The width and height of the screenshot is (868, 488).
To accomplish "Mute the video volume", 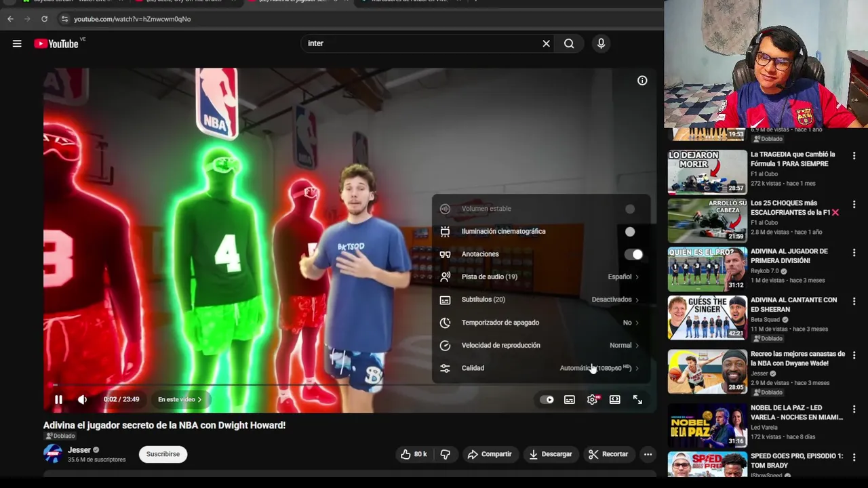I will (82, 399).
